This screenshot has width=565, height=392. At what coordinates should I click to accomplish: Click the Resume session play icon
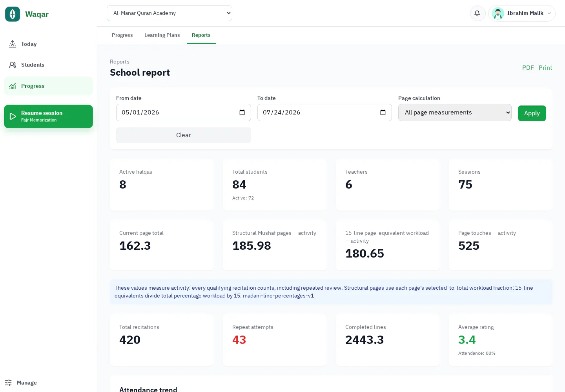click(13, 116)
